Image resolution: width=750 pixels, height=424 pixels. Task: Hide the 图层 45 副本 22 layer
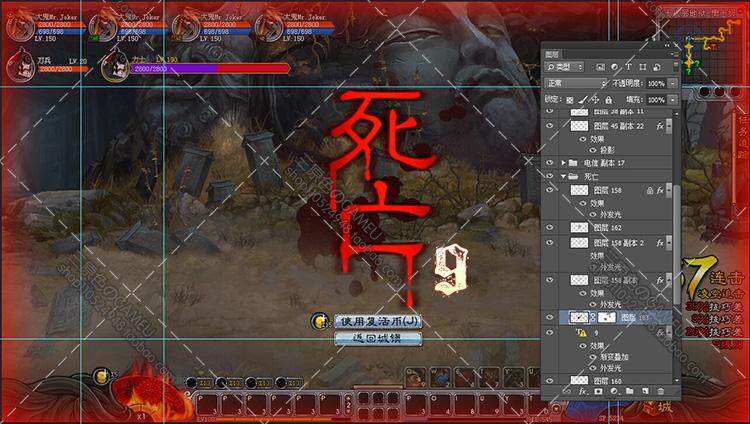(550, 126)
